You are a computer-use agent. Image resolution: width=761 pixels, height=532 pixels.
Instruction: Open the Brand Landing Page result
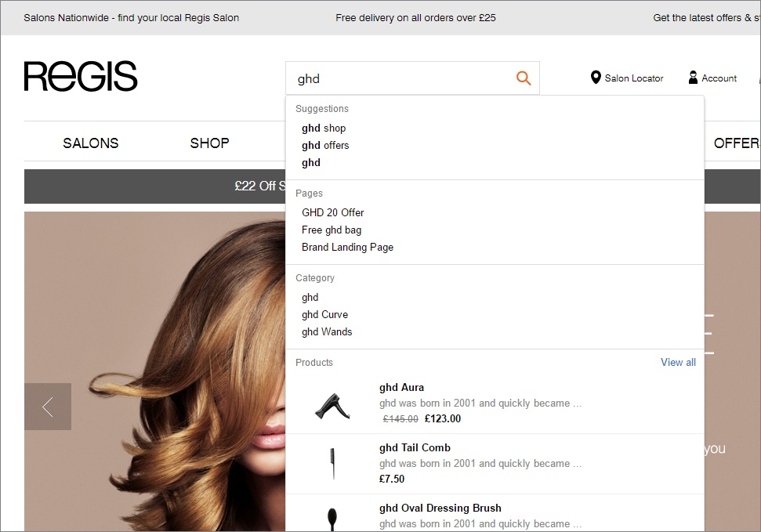click(x=347, y=247)
